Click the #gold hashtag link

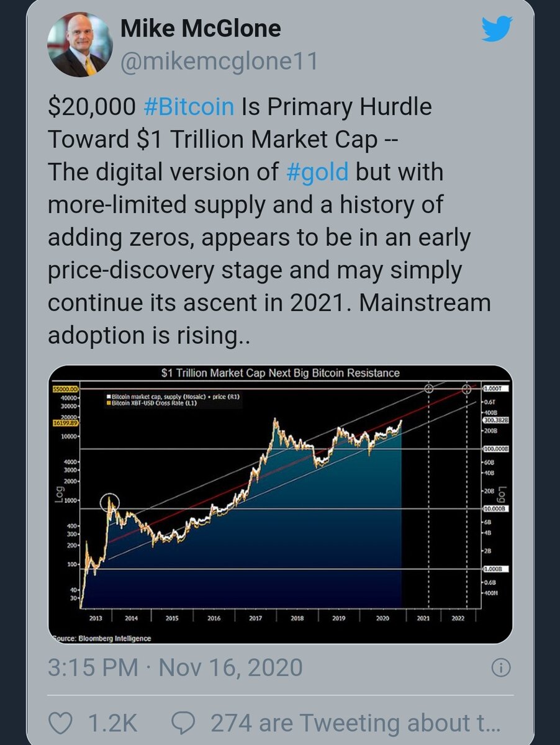coord(318,172)
